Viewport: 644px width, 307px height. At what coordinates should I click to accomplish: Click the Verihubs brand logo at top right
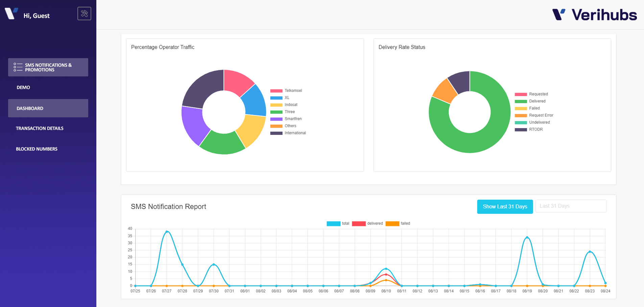pyautogui.click(x=594, y=15)
